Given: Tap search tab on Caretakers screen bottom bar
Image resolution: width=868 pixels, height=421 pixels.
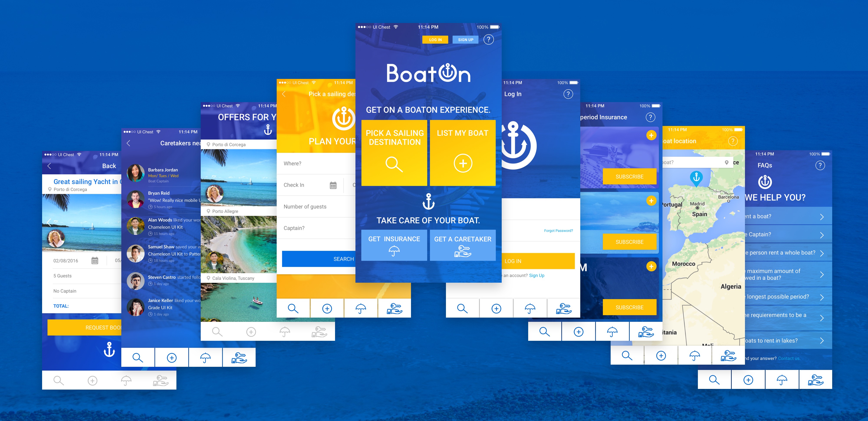Looking at the screenshot, I should tap(138, 357).
